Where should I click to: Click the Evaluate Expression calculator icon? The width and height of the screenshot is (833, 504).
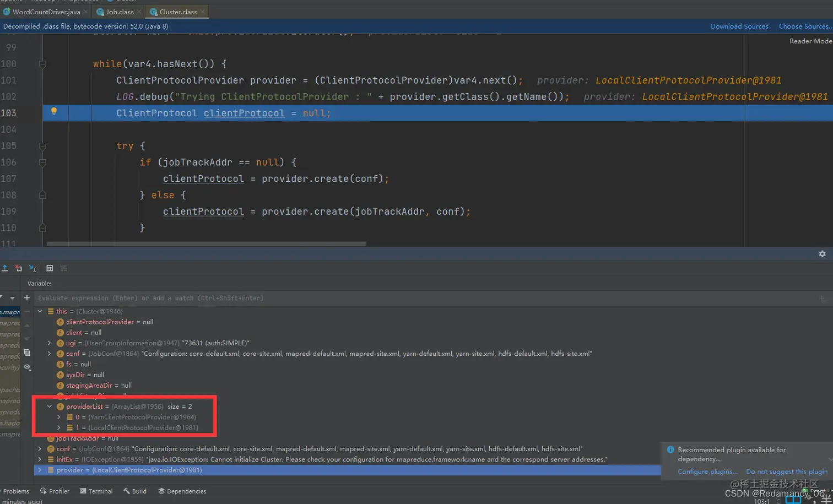pyautogui.click(x=50, y=268)
